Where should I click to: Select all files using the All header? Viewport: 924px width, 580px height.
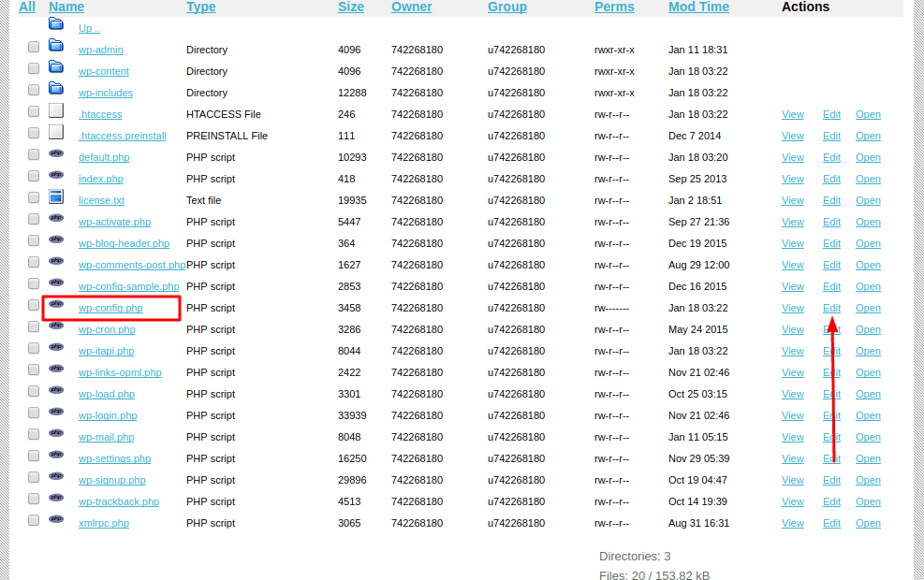26,7
